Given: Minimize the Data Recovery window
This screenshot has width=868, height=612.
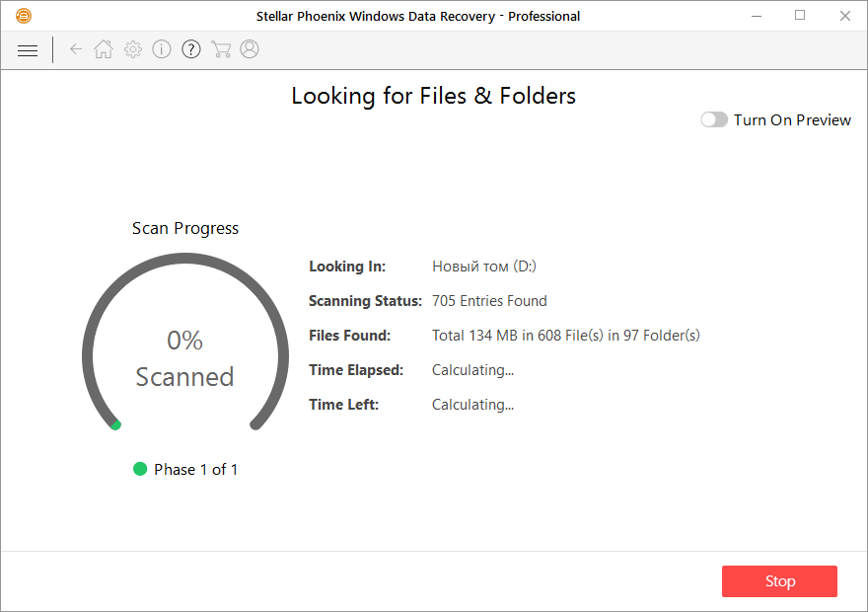Looking at the screenshot, I should [x=757, y=16].
